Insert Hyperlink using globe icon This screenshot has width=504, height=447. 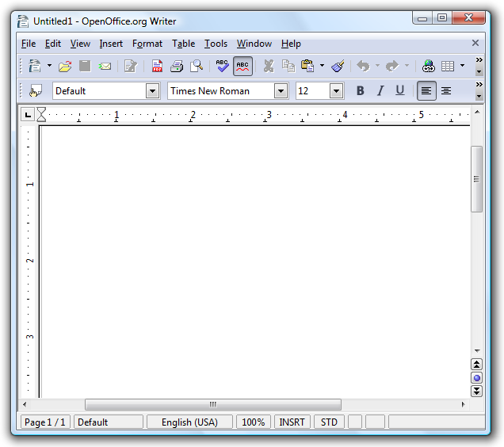click(429, 66)
